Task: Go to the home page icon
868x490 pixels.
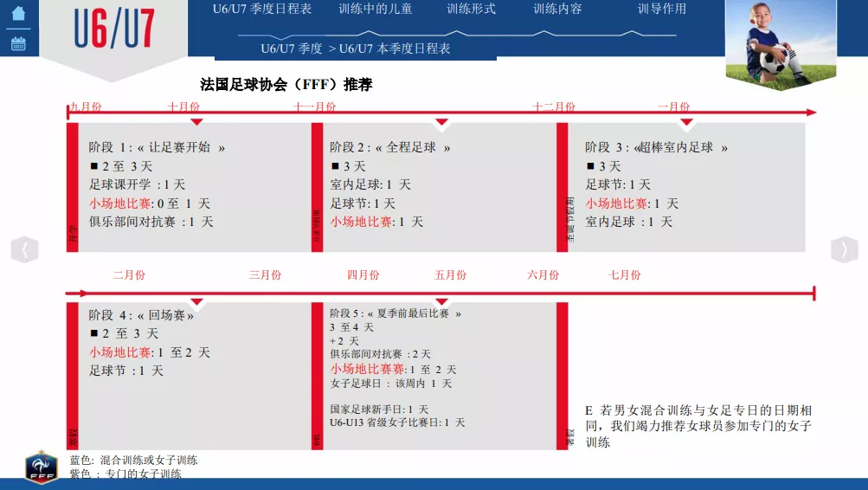Action: pyautogui.click(x=18, y=13)
